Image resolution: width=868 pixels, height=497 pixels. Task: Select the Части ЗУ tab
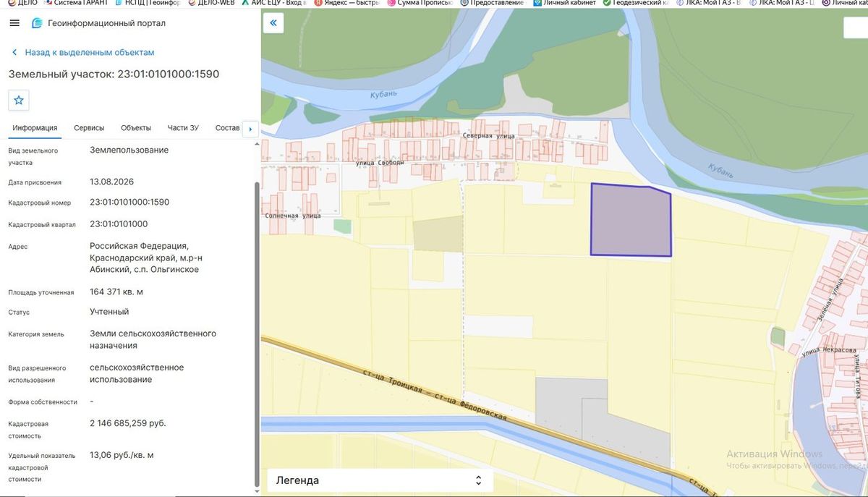(183, 128)
